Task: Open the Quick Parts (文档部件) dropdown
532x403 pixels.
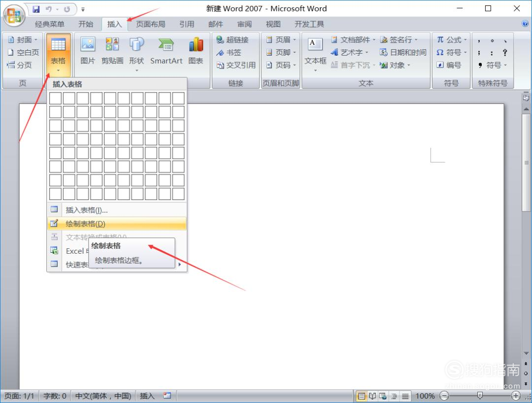Action: coord(353,40)
